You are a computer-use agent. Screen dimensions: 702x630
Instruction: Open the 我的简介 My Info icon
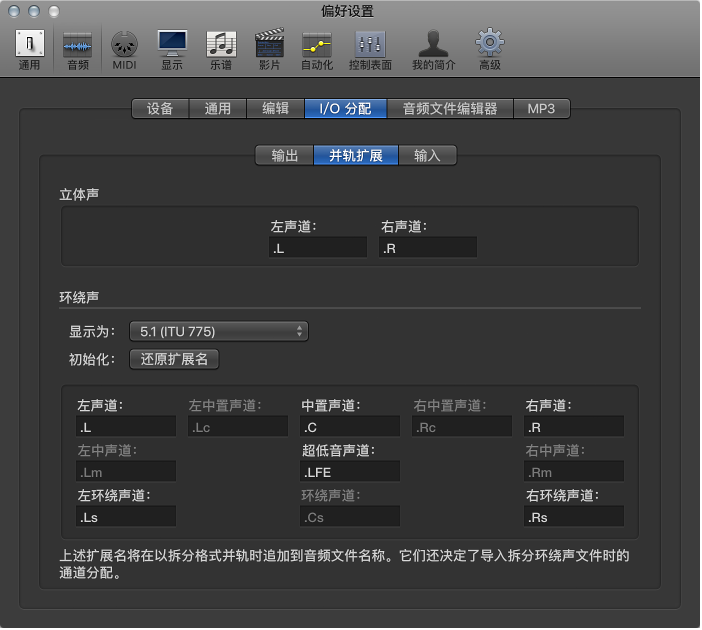pyautogui.click(x=433, y=50)
